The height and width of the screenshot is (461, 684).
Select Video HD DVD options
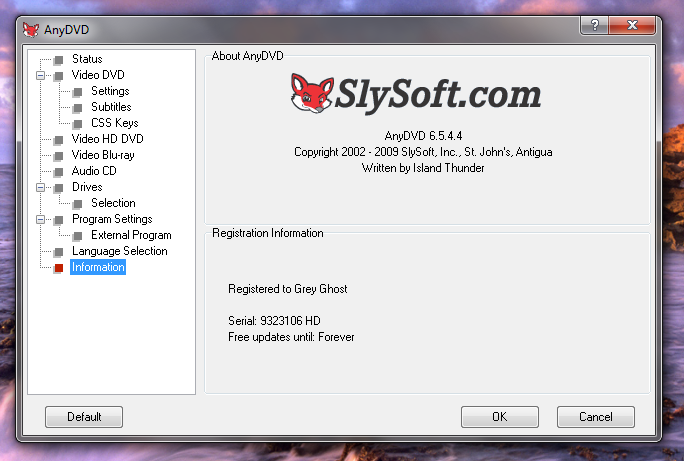click(108, 139)
